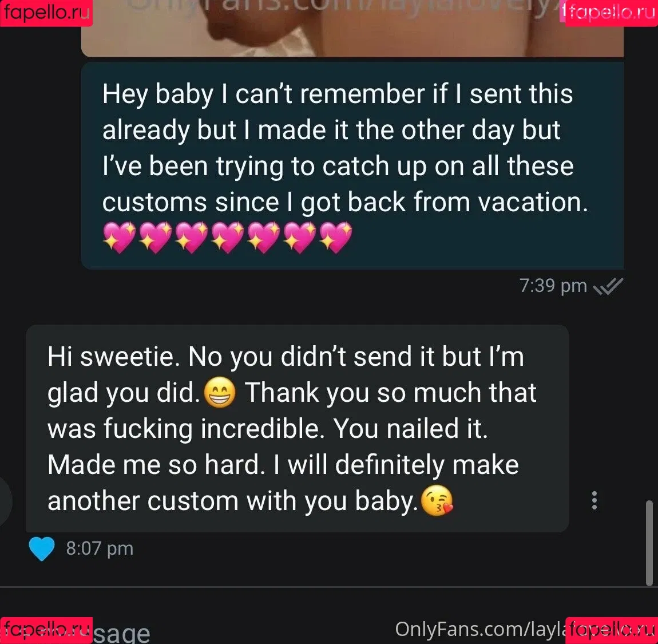Image resolution: width=658 pixels, height=644 pixels.
Task: Select the sent message starting 'Hey baby'
Action: 352,166
